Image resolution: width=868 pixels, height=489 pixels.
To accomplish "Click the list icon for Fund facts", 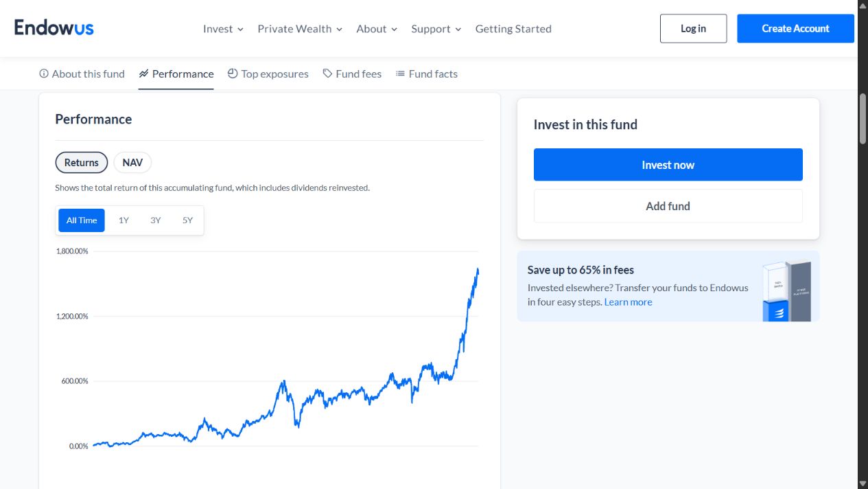I will (400, 73).
